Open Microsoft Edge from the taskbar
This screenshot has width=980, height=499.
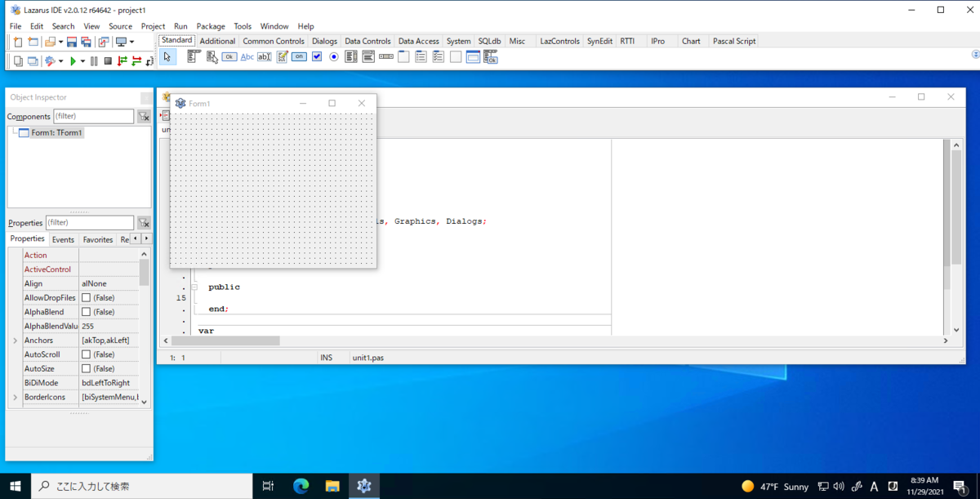pyautogui.click(x=301, y=486)
